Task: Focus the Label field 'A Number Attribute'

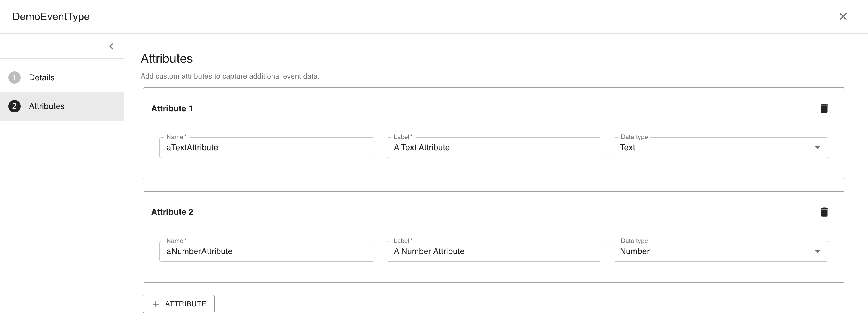Action: click(493, 251)
